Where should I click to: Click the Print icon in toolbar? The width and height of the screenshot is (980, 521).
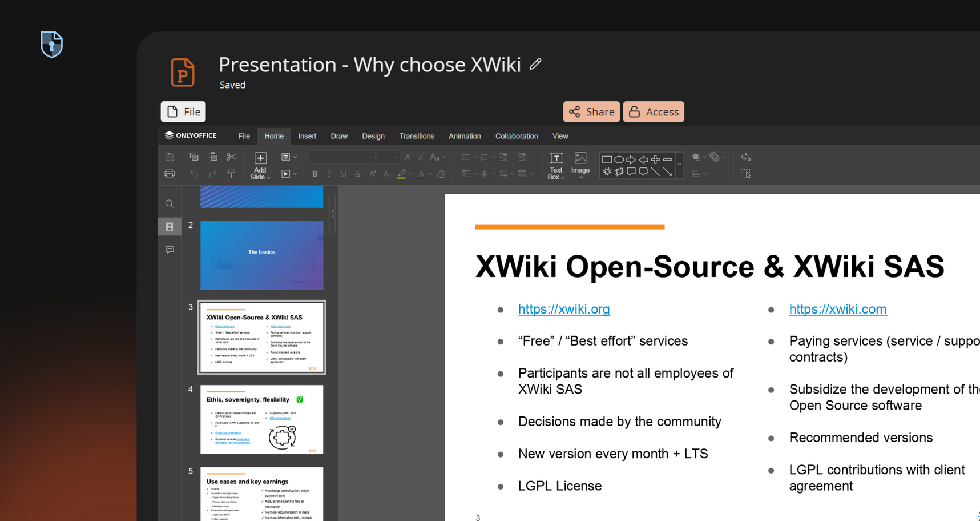[170, 174]
